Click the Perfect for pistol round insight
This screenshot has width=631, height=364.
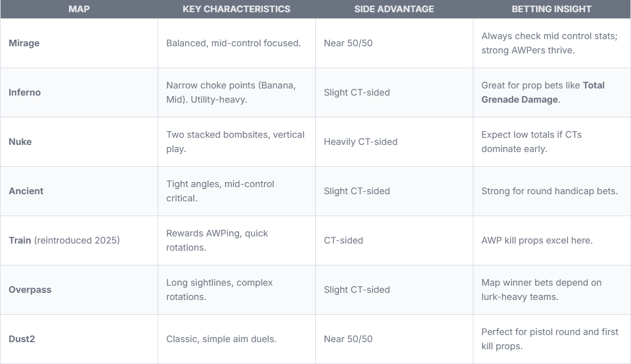[550, 339]
